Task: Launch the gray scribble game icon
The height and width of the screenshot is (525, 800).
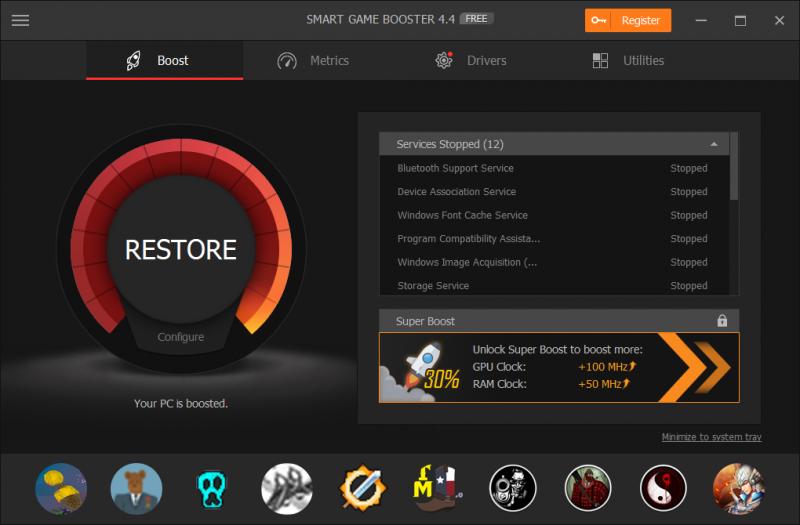Action: 287,488
